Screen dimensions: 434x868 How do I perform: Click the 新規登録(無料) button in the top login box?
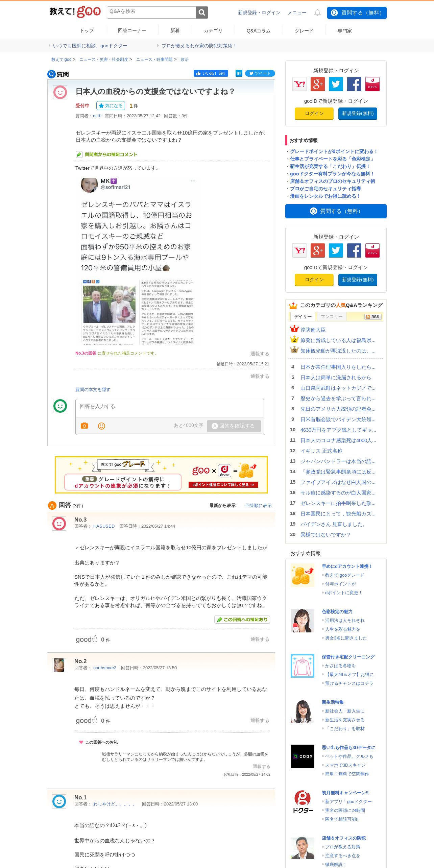(x=358, y=114)
